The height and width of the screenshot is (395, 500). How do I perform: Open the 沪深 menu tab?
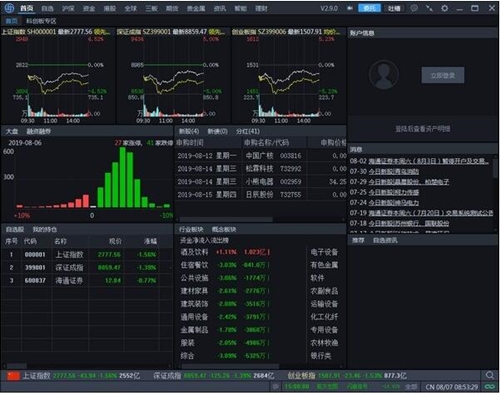click(68, 8)
